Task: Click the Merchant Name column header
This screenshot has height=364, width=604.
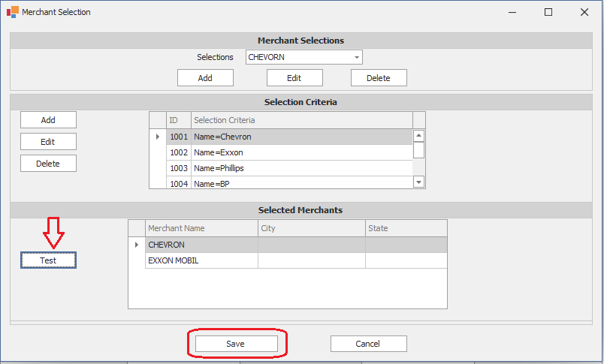Action: (x=201, y=228)
